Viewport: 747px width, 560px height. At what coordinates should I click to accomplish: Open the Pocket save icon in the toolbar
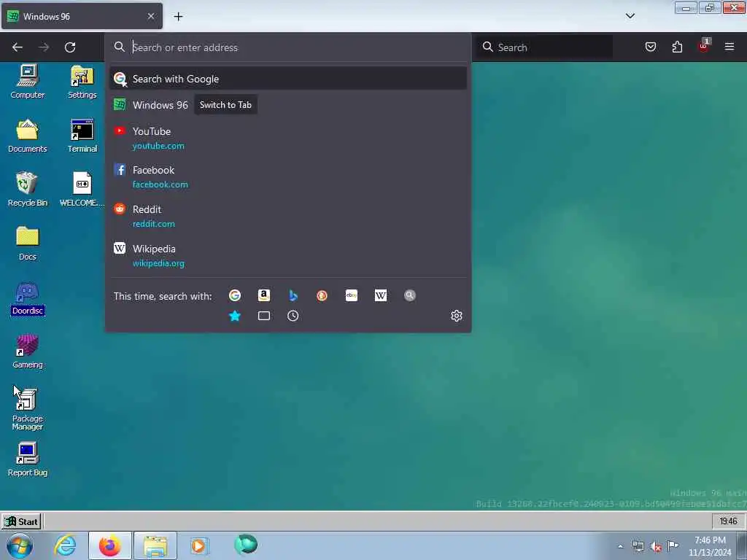tap(651, 47)
